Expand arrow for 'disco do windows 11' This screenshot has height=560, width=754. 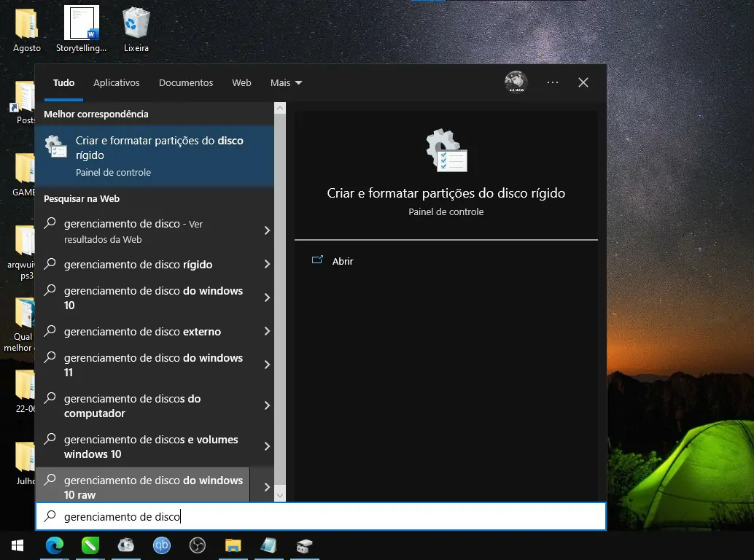click(268, 365)
